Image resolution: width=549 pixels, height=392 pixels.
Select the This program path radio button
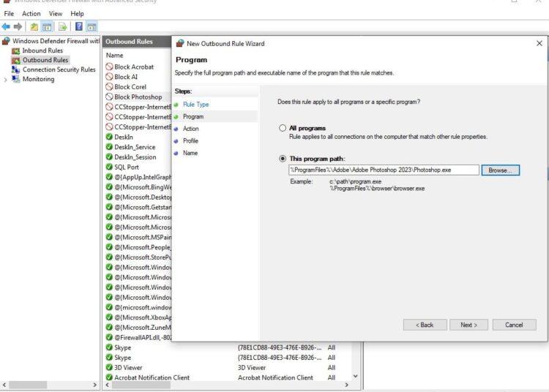pyautogui.click(x=283, y=159)
